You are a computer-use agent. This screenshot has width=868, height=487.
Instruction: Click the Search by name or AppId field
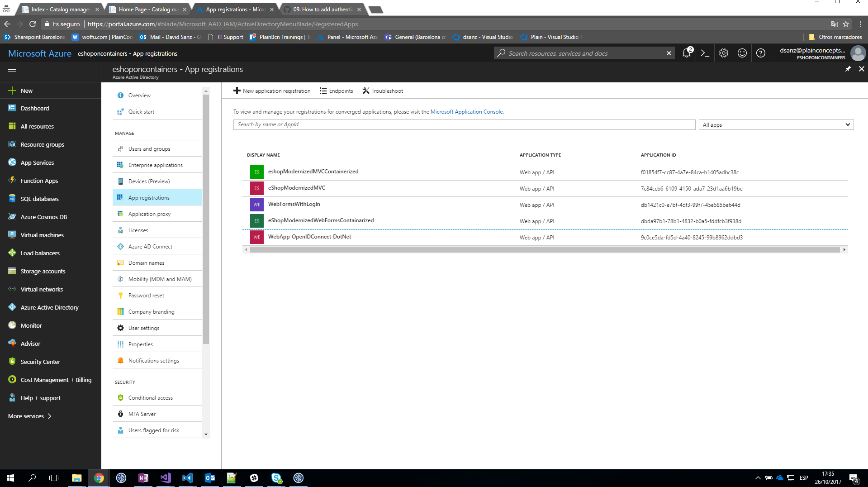pyautogui.click(x=464, y=124)
